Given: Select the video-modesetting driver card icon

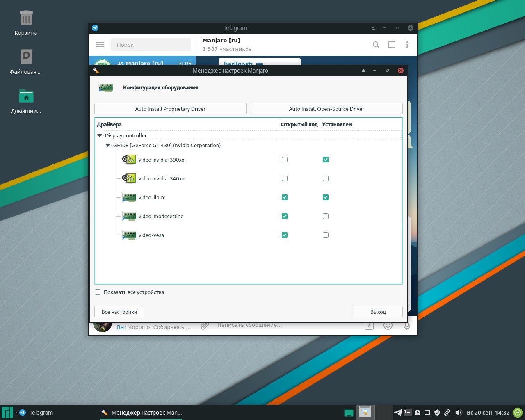Looking at the screenshot, I should [x=129, y=216].
